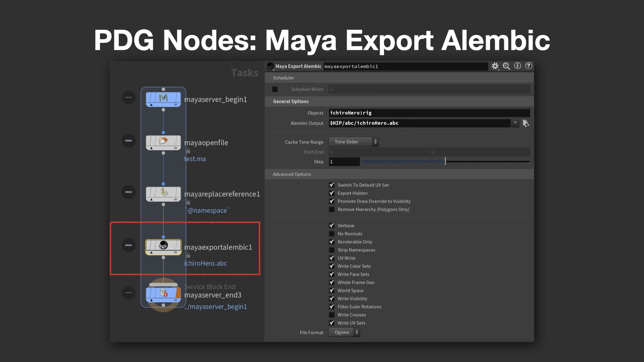Toggle Renderable Only checkbox
Screen dimensions: 644x362
coord(332,242)
